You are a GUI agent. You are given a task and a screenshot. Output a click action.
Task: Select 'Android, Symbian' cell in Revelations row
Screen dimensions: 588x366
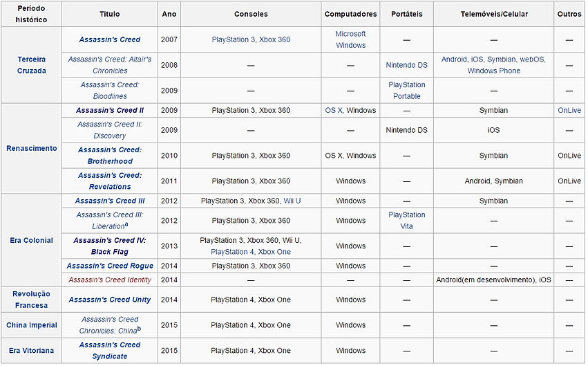click(x=493, y=181)
